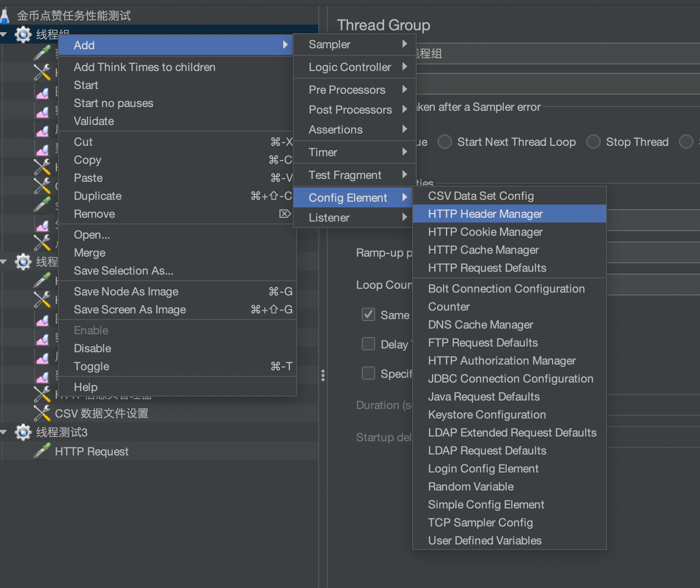Click the gear icon of the middle thread group
The width and height of the screenshot is (700, 588).
[23, 262]
